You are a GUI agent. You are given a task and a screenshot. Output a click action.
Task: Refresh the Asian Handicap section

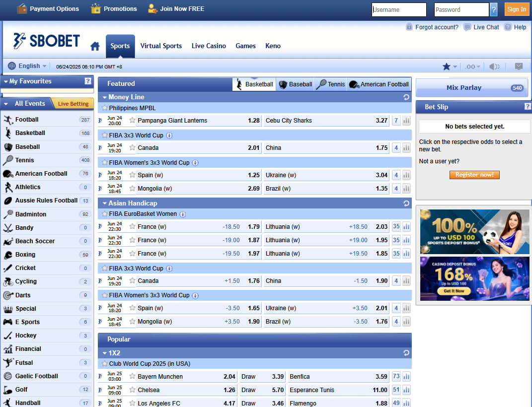[406, 203]
